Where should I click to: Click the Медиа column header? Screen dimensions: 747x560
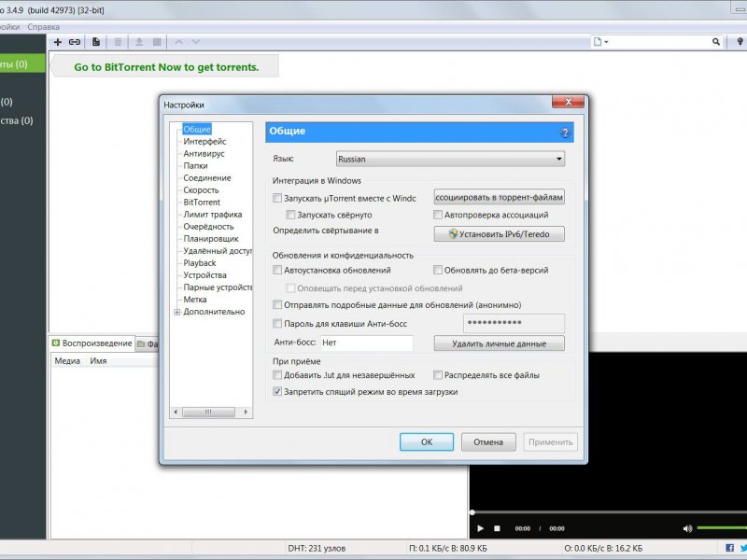pos(67,361)
